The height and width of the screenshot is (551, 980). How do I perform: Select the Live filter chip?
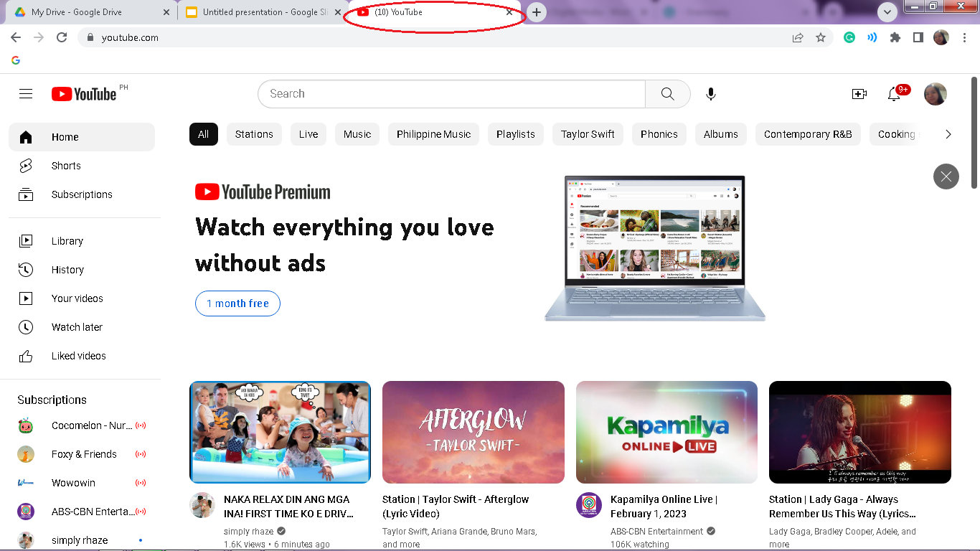(308, 134)
